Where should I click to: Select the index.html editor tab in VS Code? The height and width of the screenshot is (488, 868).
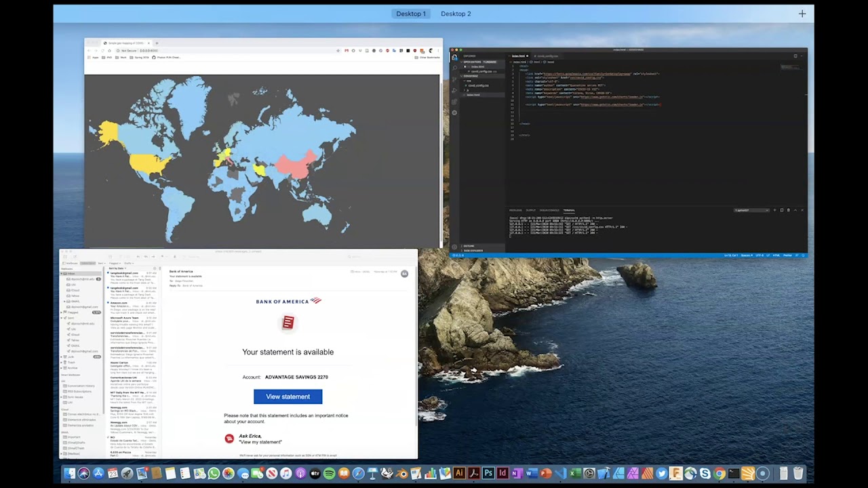pyautogui.click(x=519, y=56)
